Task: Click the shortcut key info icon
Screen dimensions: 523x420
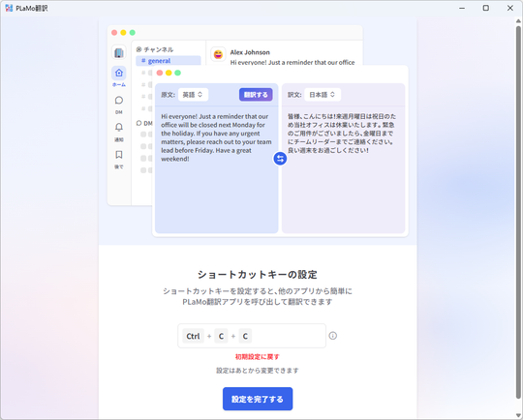Action: [x=332, y=336]
